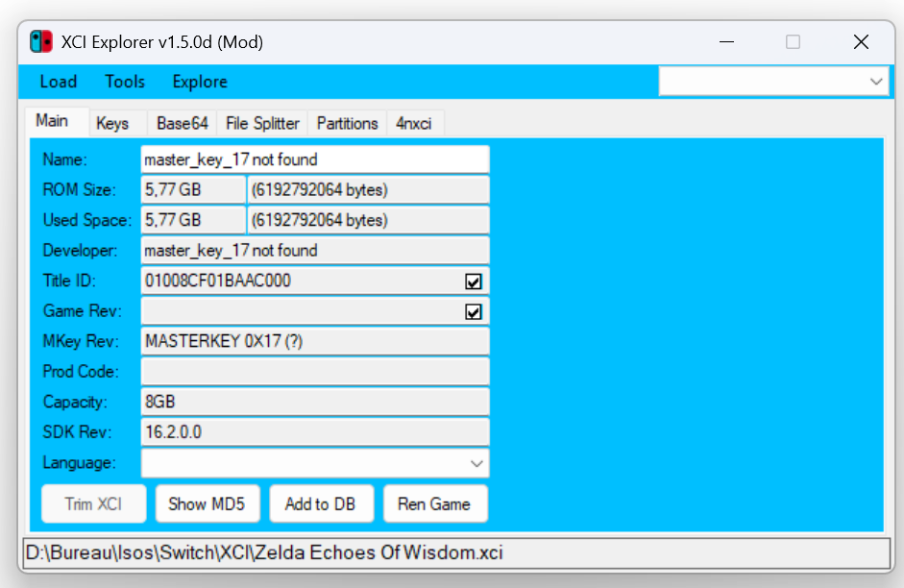
Task: Click the Title ID field 01008CF01BAAC000
Action: click(x=315, y=281)
